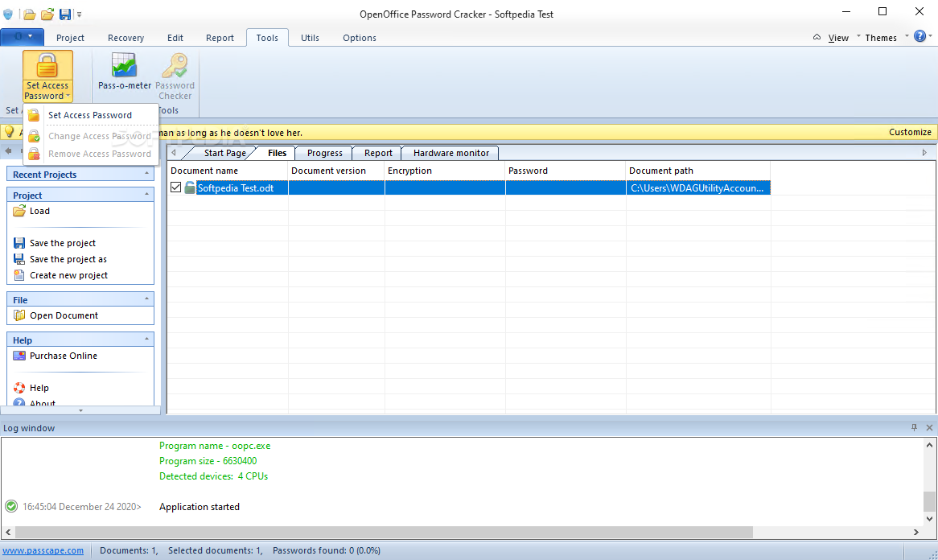This screenshot has width=938, height=560.
Task: Click the shield app icon in title bar
Action: (8, 14)
